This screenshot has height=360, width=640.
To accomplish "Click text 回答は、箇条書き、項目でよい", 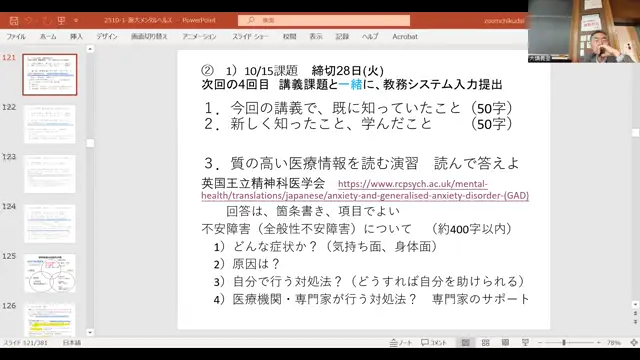I will point(313,211).
